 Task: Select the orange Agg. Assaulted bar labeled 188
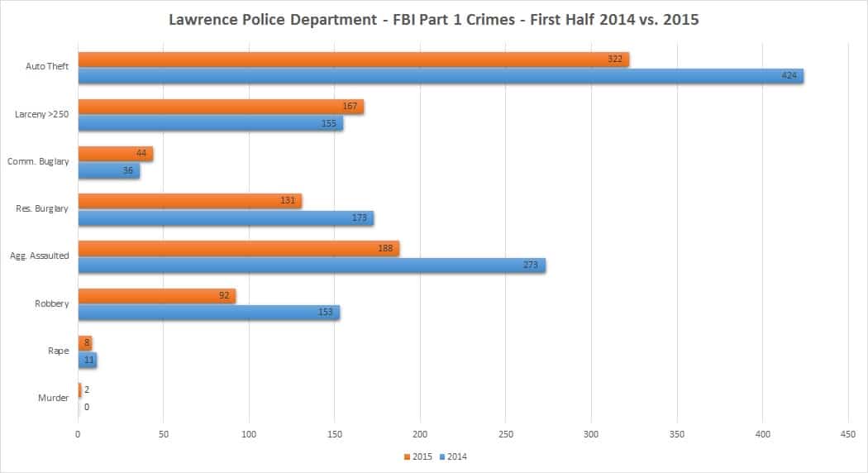click(239, 249)
